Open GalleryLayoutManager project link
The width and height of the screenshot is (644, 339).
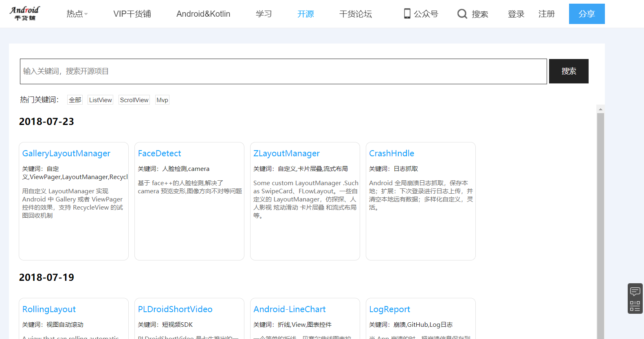66,153
